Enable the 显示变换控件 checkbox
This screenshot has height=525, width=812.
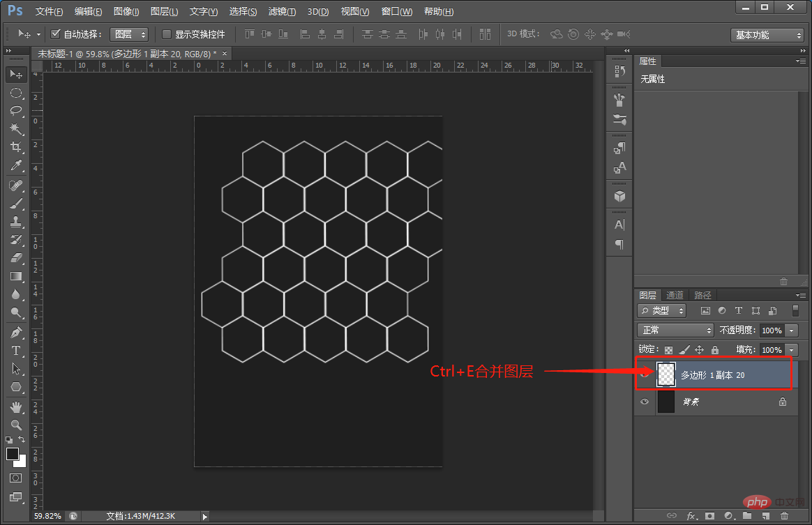[166, 34]
